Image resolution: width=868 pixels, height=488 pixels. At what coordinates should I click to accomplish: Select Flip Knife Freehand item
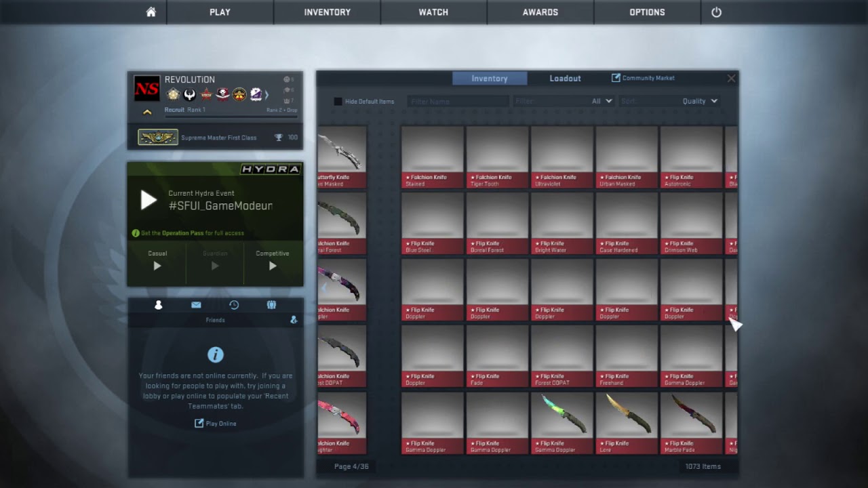pyautogui.click(x=627, y=356)
